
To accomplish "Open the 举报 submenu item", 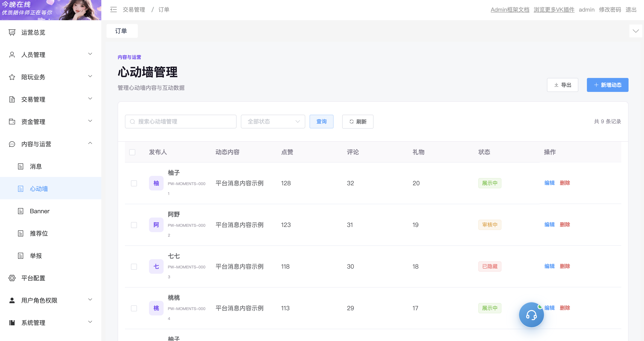I will [50, 256].
